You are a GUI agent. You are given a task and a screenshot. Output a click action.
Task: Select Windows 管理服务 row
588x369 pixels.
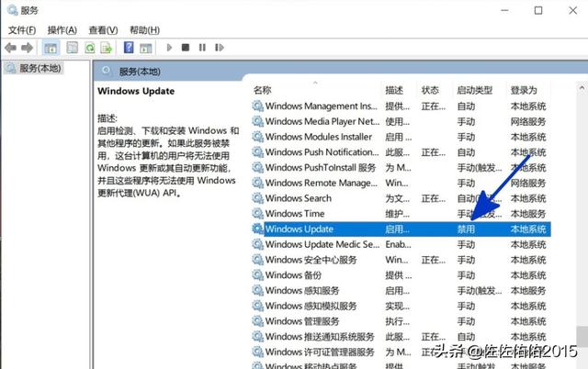tap(401, 321)
